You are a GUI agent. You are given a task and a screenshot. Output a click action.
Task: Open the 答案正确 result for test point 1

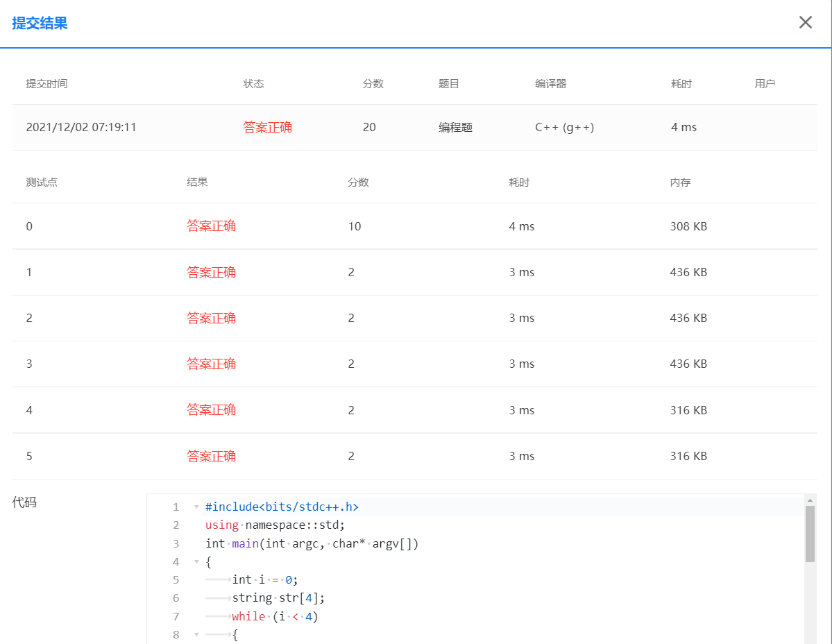[x=212, y=271]
